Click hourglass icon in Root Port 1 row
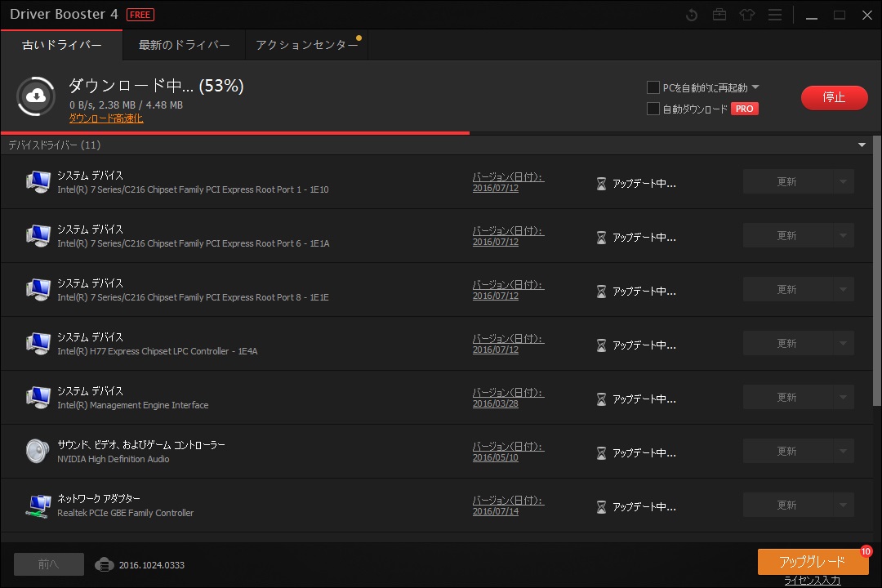 point(601,184)
